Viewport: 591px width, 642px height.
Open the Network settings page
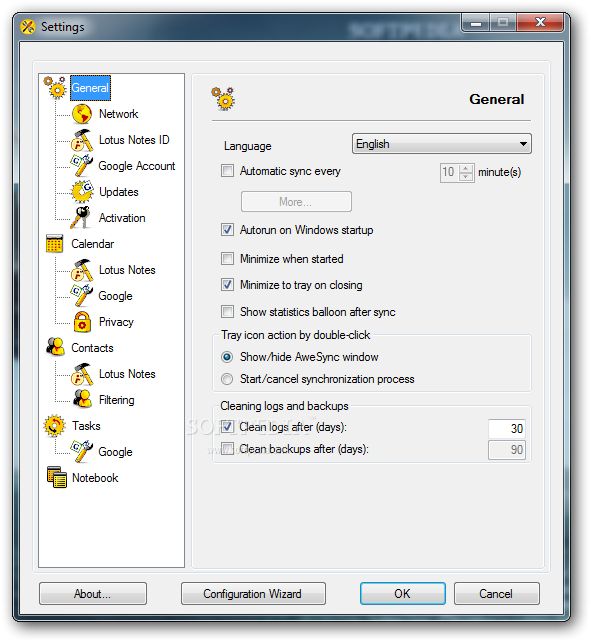click(118, 114)
